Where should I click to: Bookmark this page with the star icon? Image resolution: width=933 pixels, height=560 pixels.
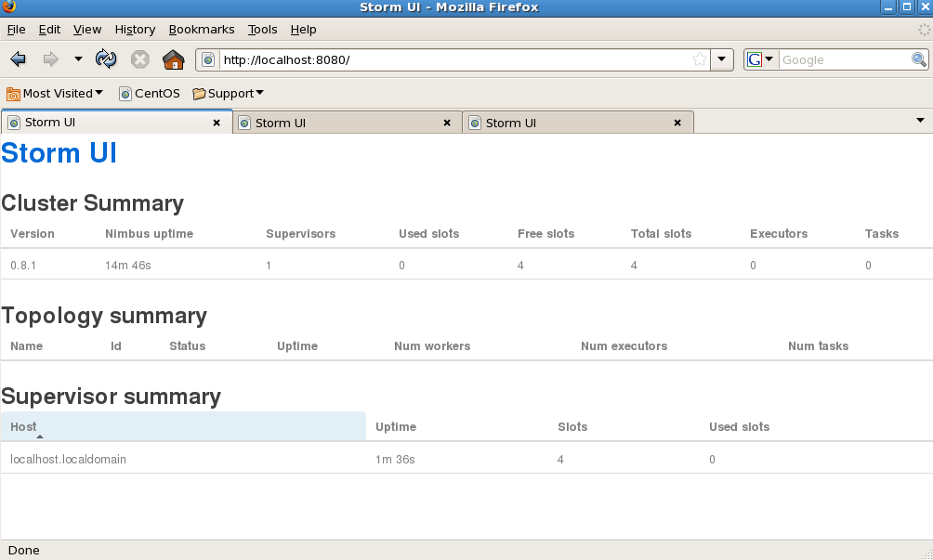(x=700, y=59)
